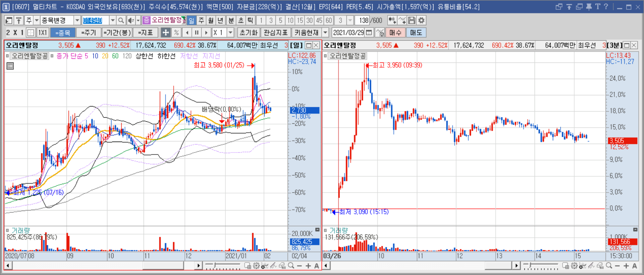Open the panel layout icon at toolbar start

tap(9, 20)
